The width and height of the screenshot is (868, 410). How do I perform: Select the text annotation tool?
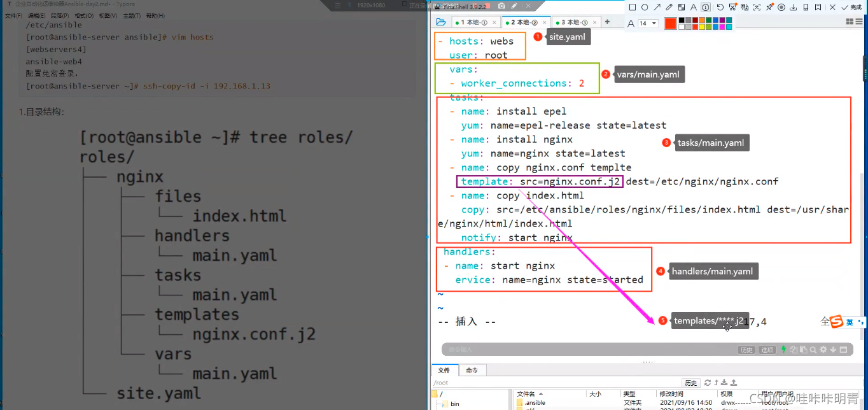(694, 8)
